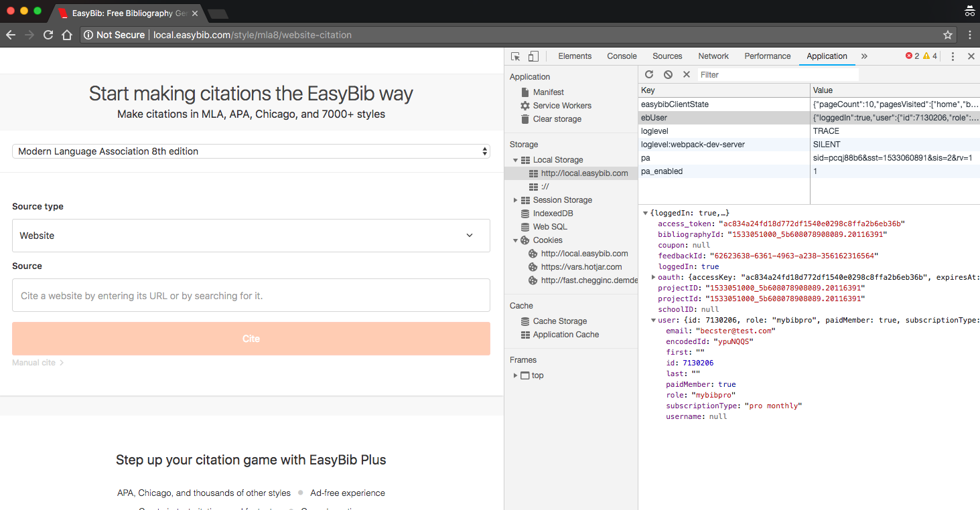
Task: Delete selected storage entry with X icon
Action: (687, 74)
